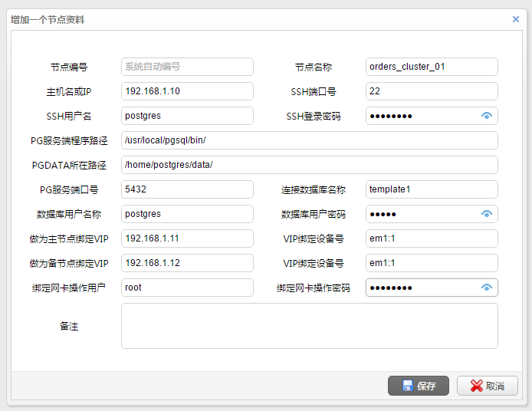
Task: Click the 保存 save button
Action: point(419,386)
